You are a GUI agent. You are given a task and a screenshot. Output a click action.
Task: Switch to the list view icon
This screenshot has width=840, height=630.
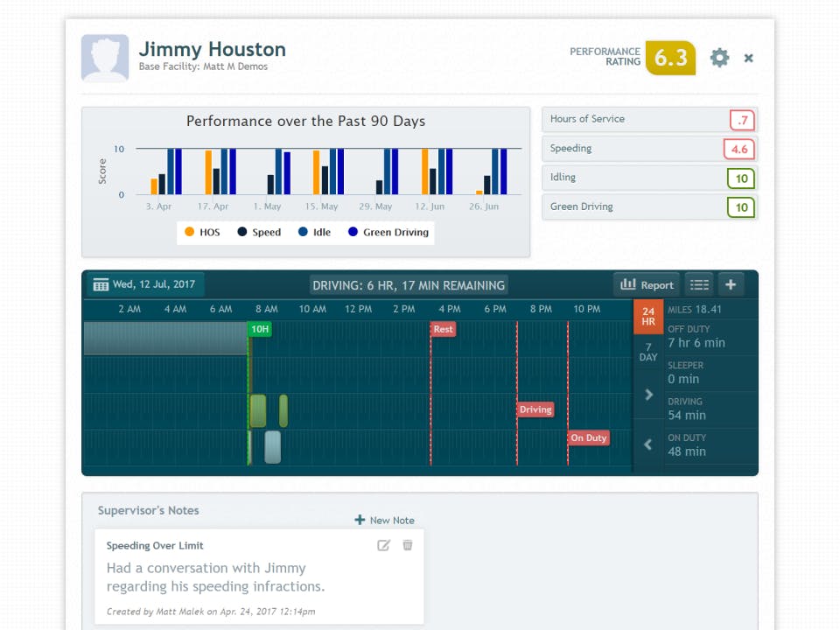699,284
